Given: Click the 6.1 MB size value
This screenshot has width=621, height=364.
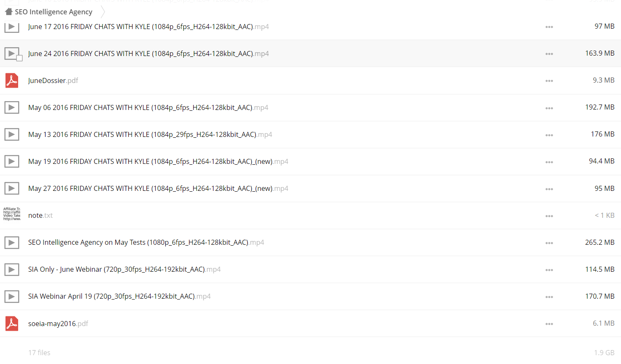Looking at the screenshot, I should 603,323.
